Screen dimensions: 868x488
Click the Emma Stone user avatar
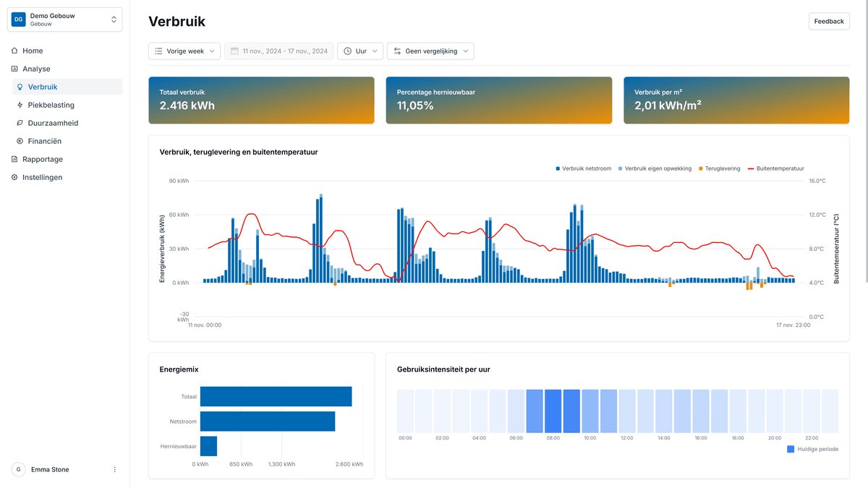18,469
